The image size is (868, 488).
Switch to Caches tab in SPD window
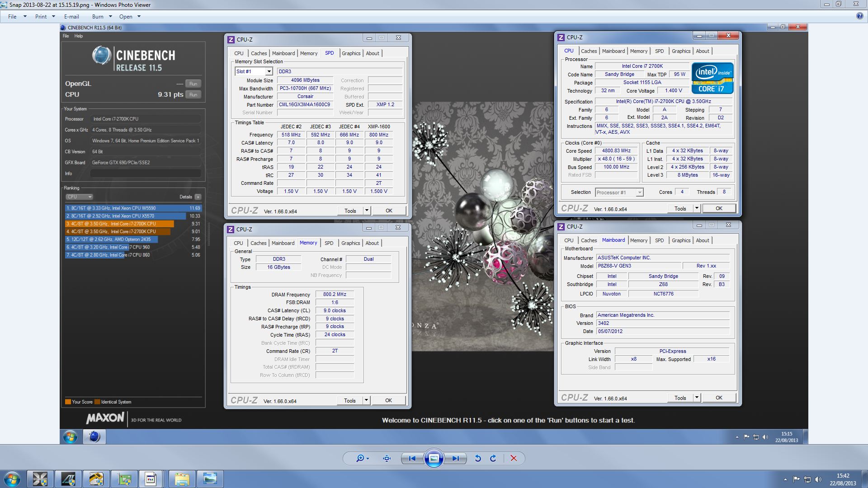259,53
